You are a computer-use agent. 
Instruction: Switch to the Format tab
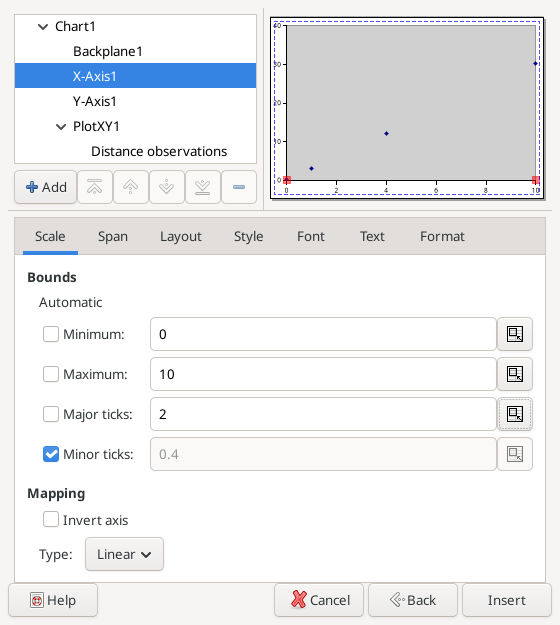[442, 236]
